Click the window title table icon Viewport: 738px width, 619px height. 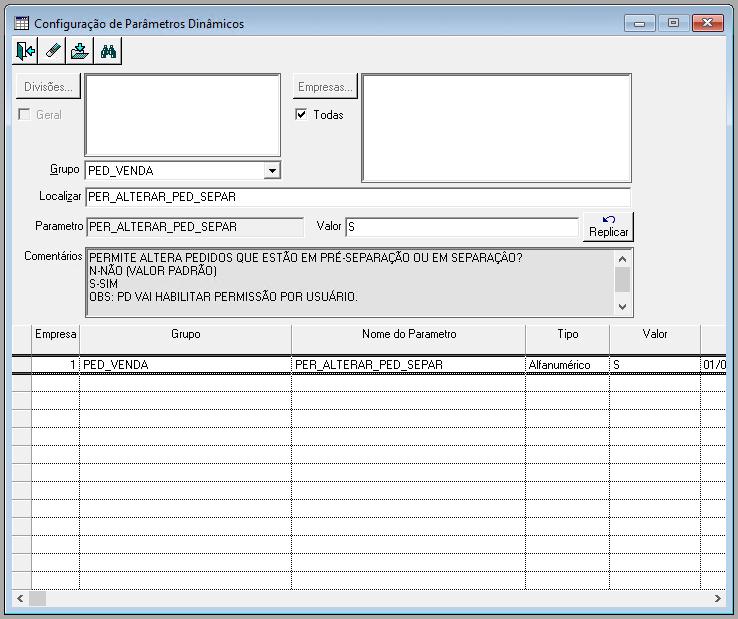(x=22, y=23)
